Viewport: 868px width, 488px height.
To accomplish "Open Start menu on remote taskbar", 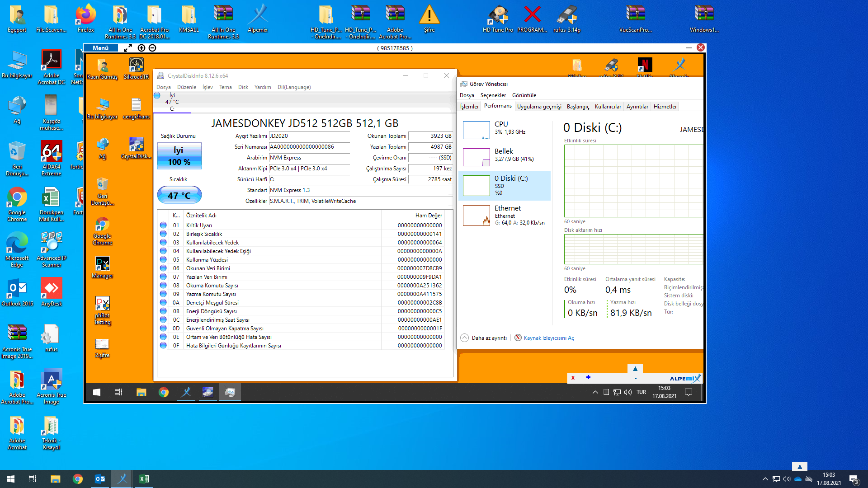I will 97,392.
